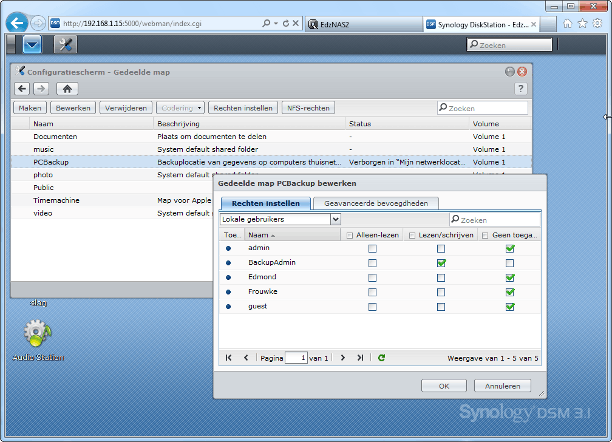
Task: Click the browser back arrow button
Action: click(x=17, y=23)
